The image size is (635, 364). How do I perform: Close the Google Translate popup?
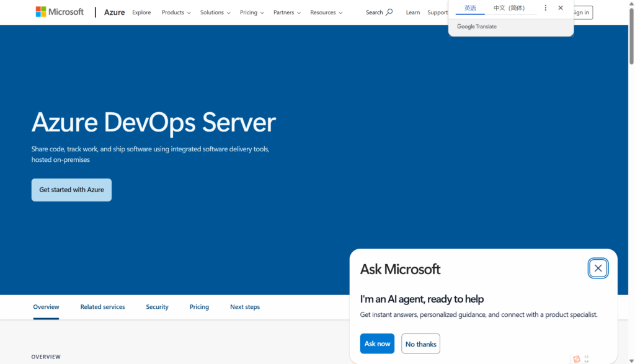pyautogui.click(x=561, y=8)
